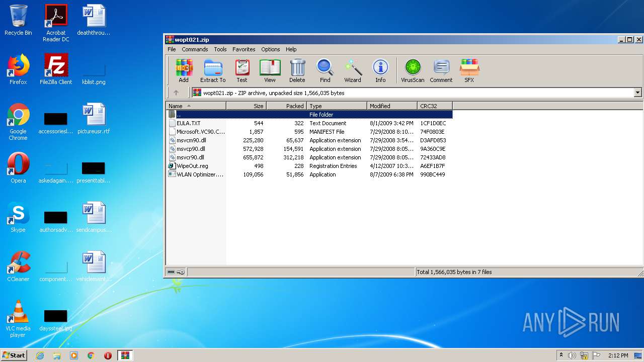Open Google Chrome desktop shortcut
The width and height of the screenshot is (644, 362).
[18, 122]
